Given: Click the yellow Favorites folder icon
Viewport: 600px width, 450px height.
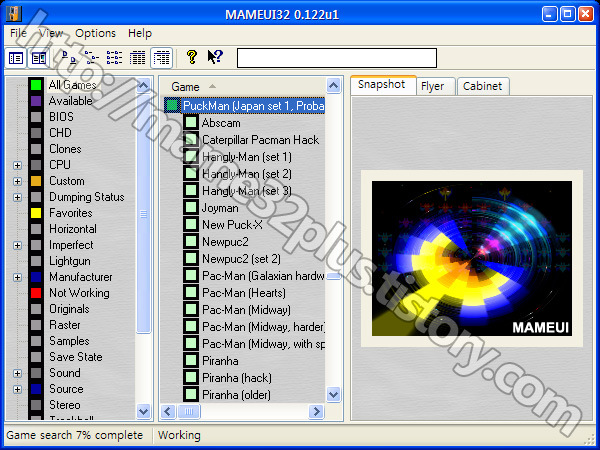Looking at the screenshot, I should [x=36, y=213].
